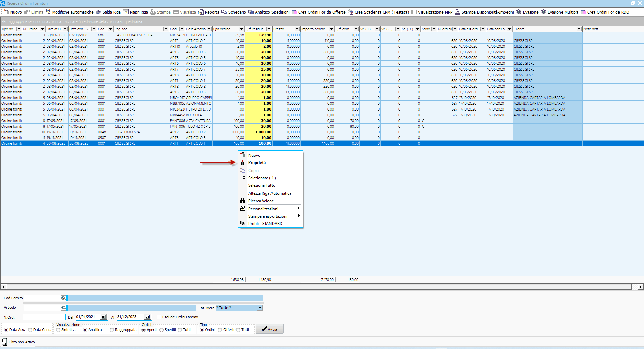Open Rag. soc. column filter dropdown
The width and height of the screenshot is (644, 349).
coord(166,29)
